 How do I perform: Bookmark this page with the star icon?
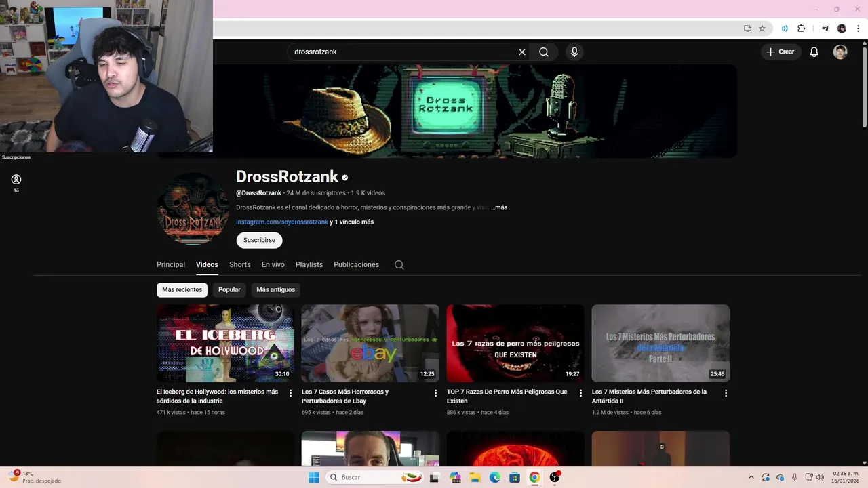tap(762, 28)
